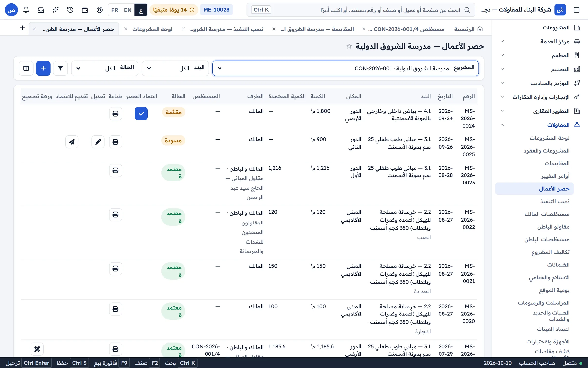
Task: Open the المشروع project dropdown
Action: 345,68
